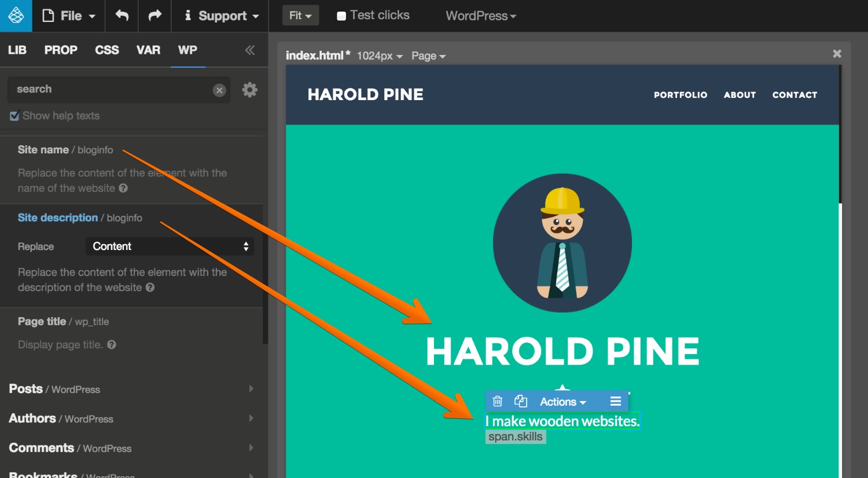Image resolution: width=868 pixels, height=478 pixels.
Task: Click the redo arrow icon
Action: [155, 16]
